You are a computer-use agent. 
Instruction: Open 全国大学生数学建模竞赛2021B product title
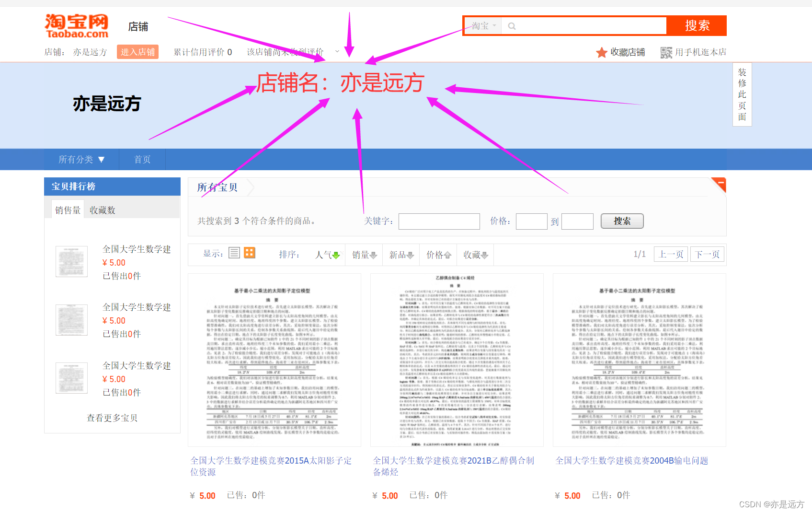[x=454, y=466]
